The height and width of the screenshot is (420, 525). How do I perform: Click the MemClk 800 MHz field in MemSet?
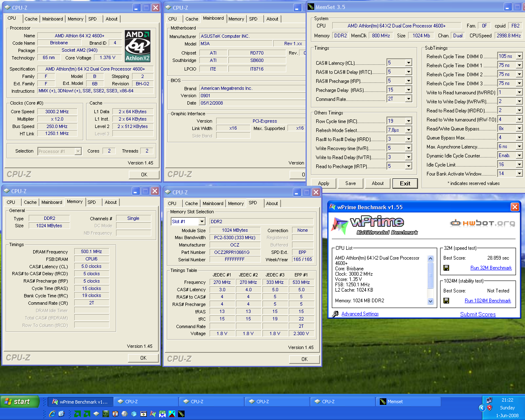[381, 36]
